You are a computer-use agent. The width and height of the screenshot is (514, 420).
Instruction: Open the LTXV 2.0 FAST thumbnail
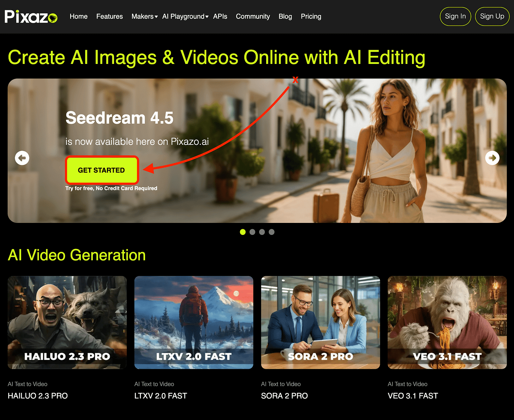pos(194,323)
